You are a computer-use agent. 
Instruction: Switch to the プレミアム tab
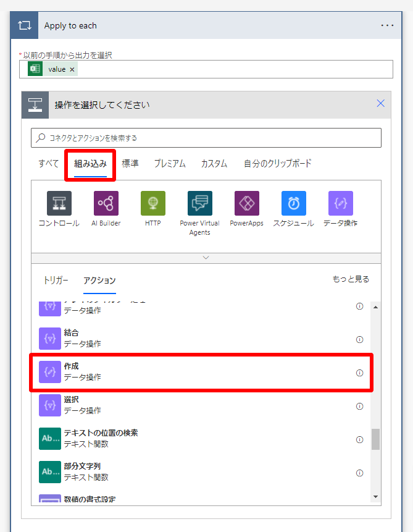[170, 164]
